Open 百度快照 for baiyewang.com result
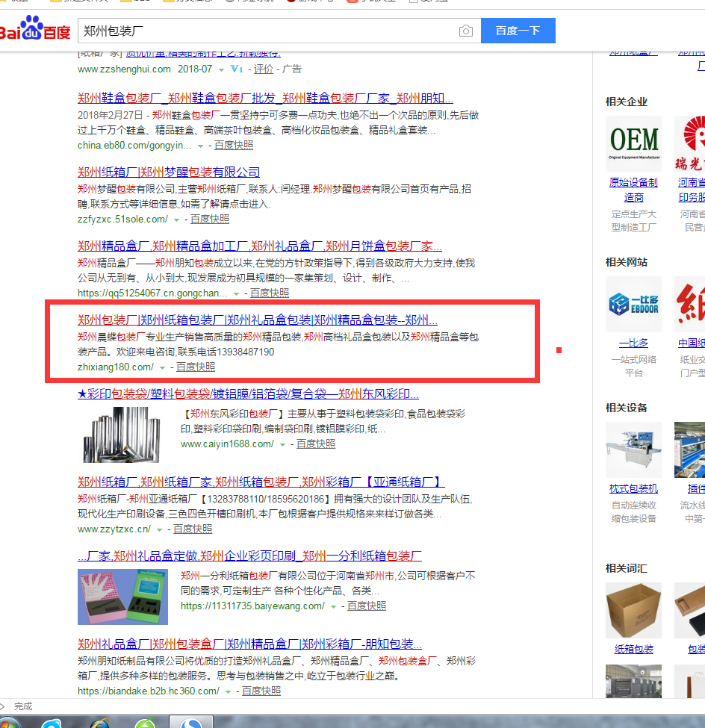Viewport: 705px width, 728px height. click(x=367, y=606)
